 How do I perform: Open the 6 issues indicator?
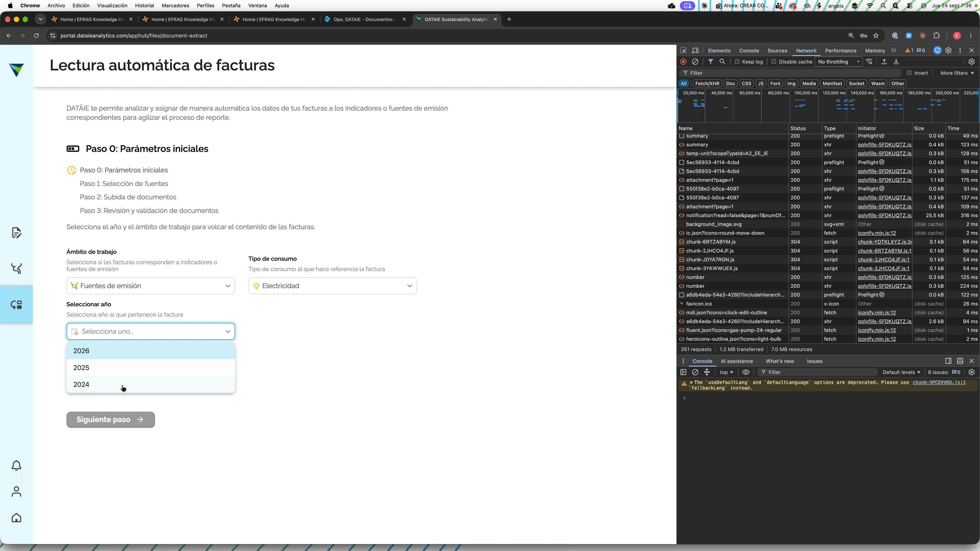(x=945, y=372)
